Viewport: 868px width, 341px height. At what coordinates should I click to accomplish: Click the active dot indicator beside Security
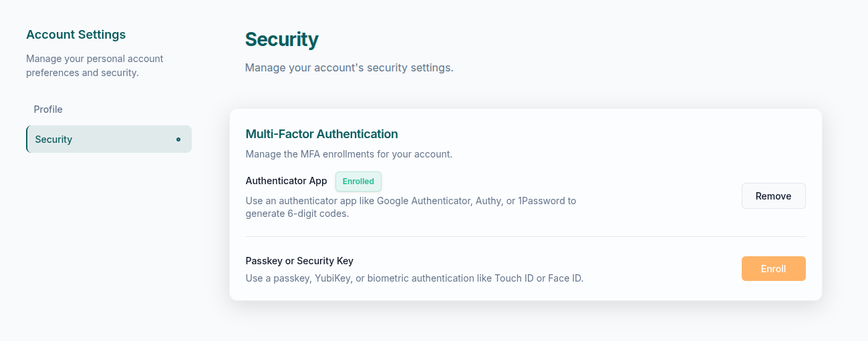178,139
